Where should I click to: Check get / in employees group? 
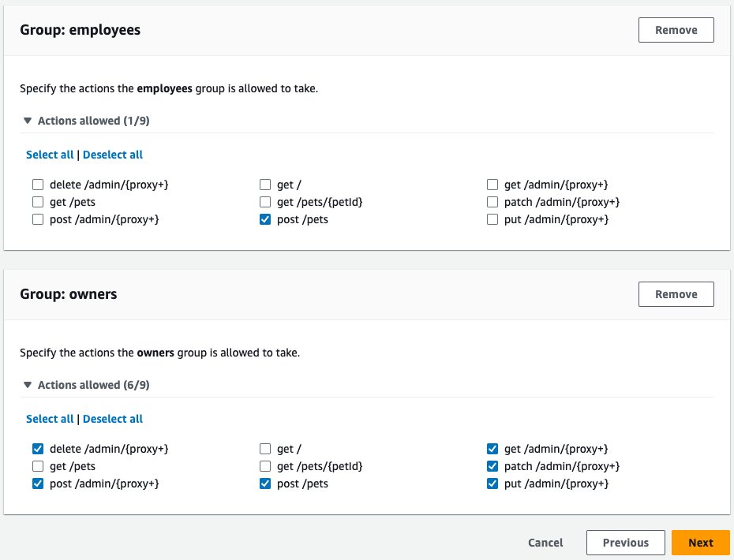click(264, 184)
